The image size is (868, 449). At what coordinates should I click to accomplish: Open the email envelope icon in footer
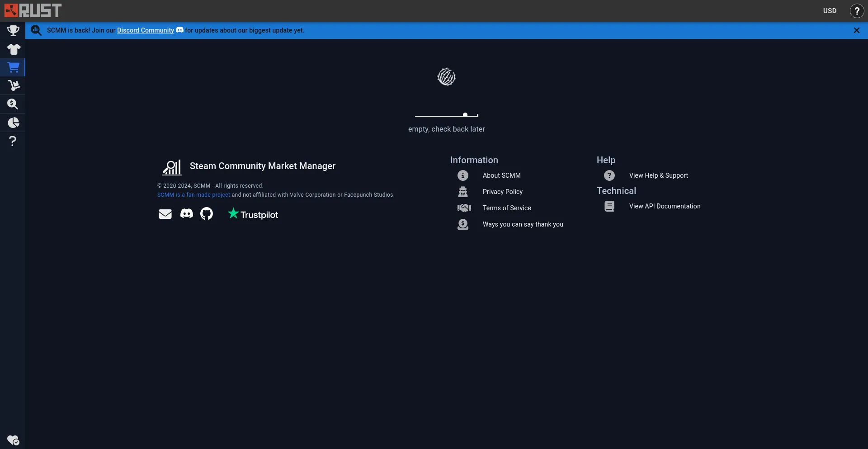(165, 214)
